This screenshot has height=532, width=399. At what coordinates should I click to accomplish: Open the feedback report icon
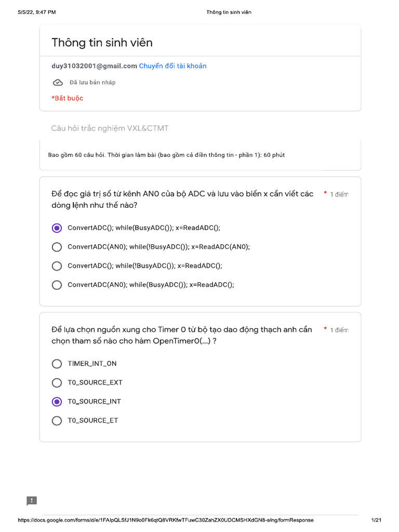point(32,501)
